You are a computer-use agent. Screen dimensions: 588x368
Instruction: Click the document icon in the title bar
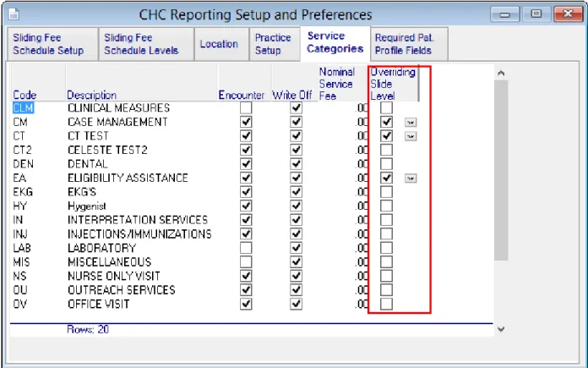pyautogui.click(x=14, y=14)
